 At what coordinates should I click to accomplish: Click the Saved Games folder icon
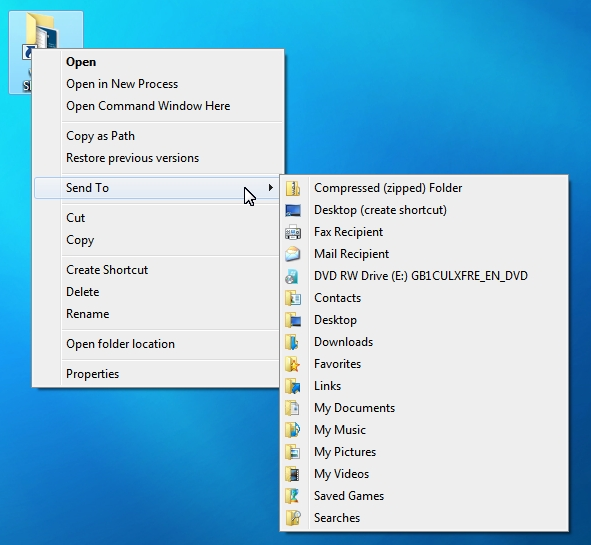coord(292,496)
